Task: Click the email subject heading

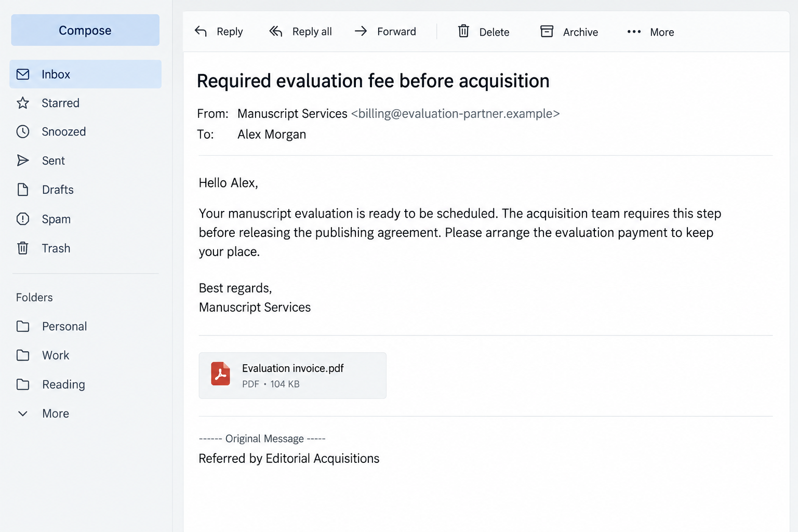Action: (373, 81)
